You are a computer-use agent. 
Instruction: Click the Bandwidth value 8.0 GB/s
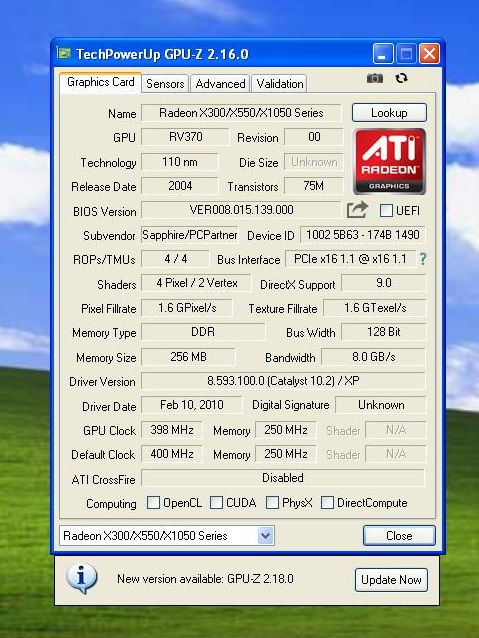tap(373, 357)
